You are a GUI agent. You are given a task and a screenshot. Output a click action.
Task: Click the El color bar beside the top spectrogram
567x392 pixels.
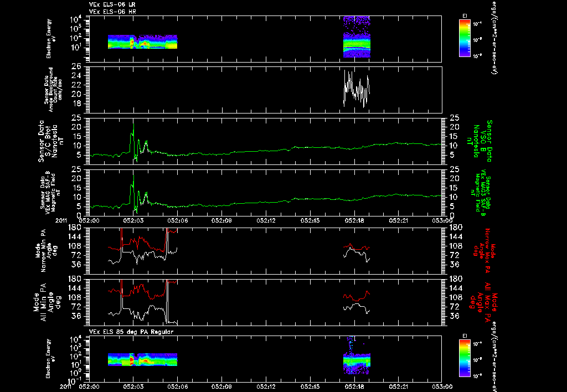click(465, 38)
